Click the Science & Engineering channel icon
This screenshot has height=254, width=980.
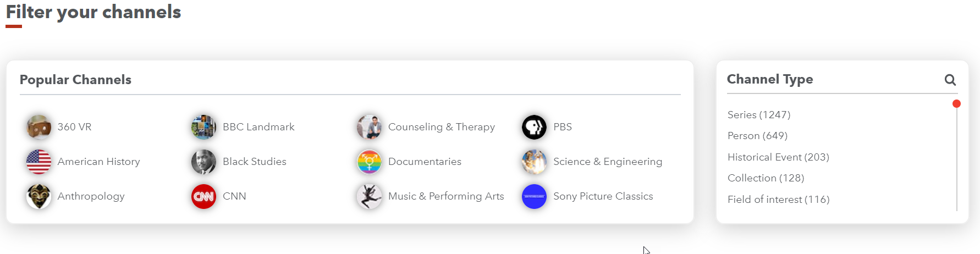[534, 162]
